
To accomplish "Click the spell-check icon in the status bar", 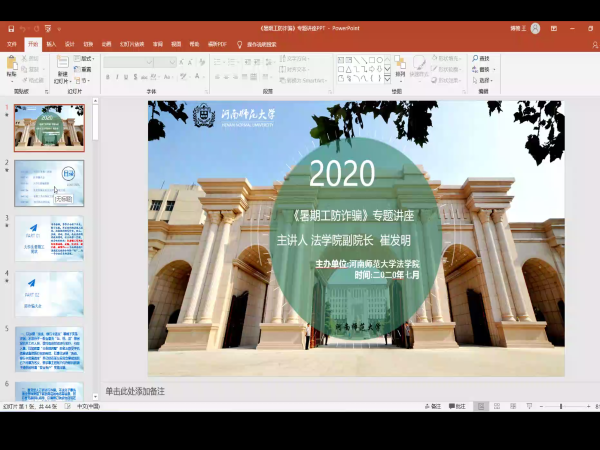I will [x=68, y=406].
